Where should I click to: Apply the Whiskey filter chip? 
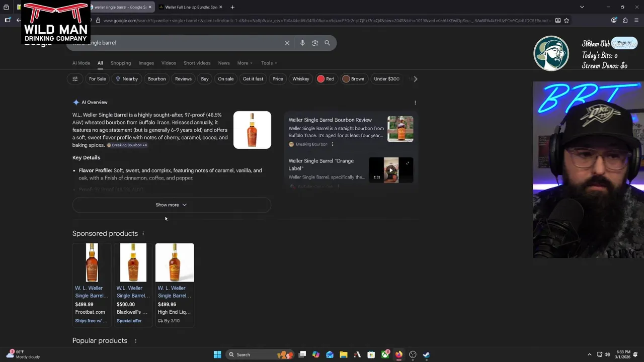point(301,79)
